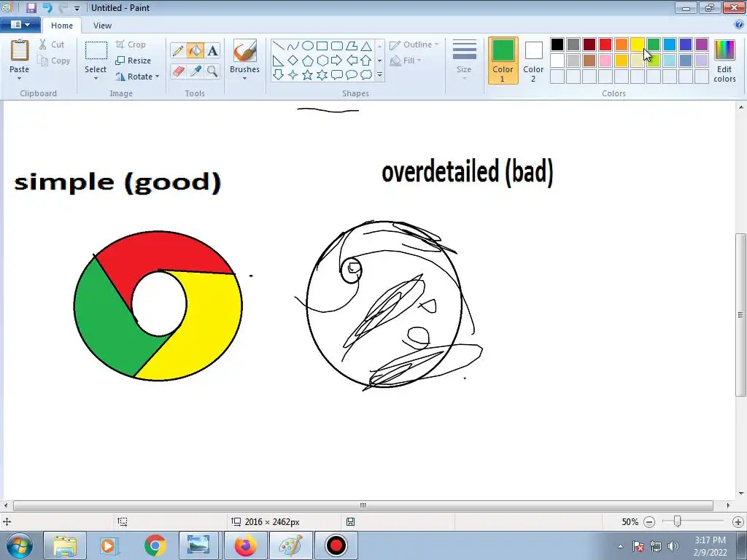Open Customize Quick Access Toolbar arrow
The image size is (747, 560).
(x=77, y=8)
